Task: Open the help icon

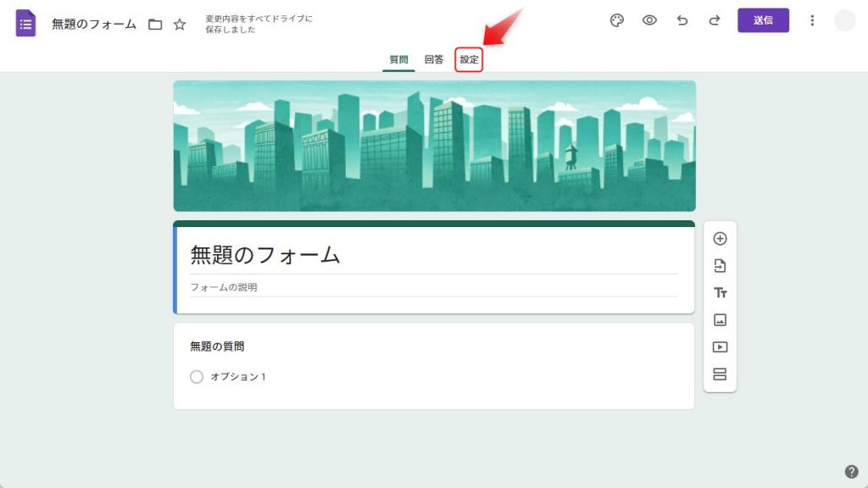Action: click(851, 471)
